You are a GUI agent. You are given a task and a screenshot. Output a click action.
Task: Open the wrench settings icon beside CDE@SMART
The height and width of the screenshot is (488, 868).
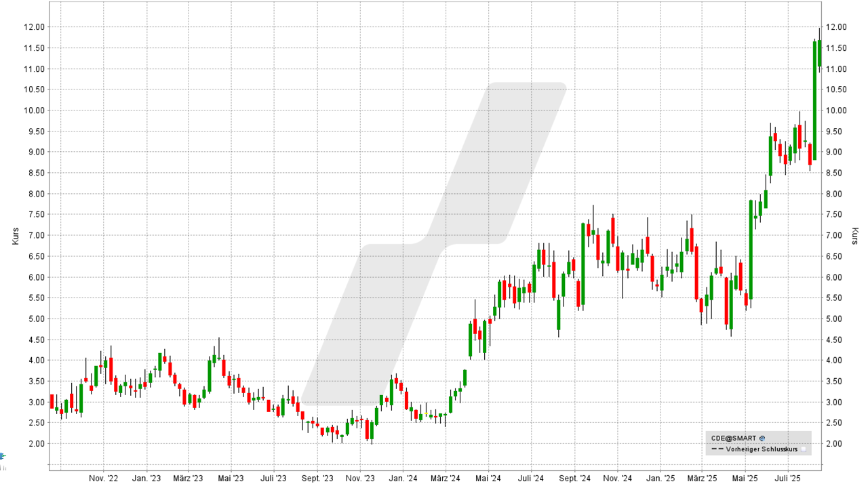(762, 439)
